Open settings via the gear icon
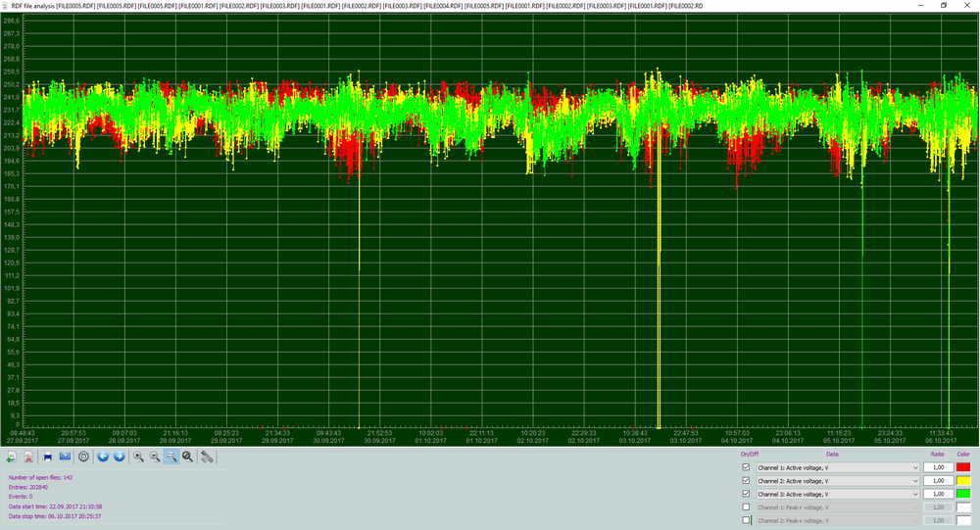The image size is (980, 530). coord(83,457)
